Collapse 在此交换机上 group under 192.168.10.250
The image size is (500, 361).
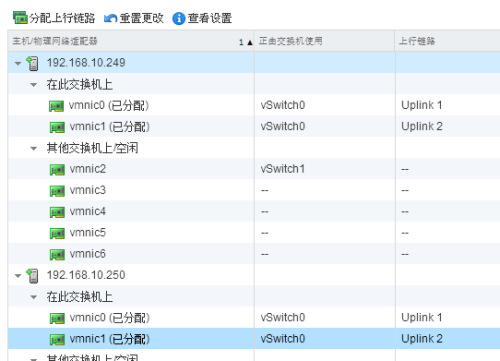pyautogui.click(x=33, y=297)
